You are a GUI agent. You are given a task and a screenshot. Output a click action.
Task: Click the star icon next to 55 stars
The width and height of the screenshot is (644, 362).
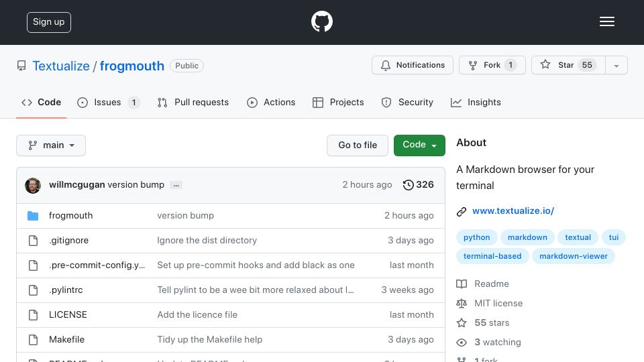pos(462,322)
